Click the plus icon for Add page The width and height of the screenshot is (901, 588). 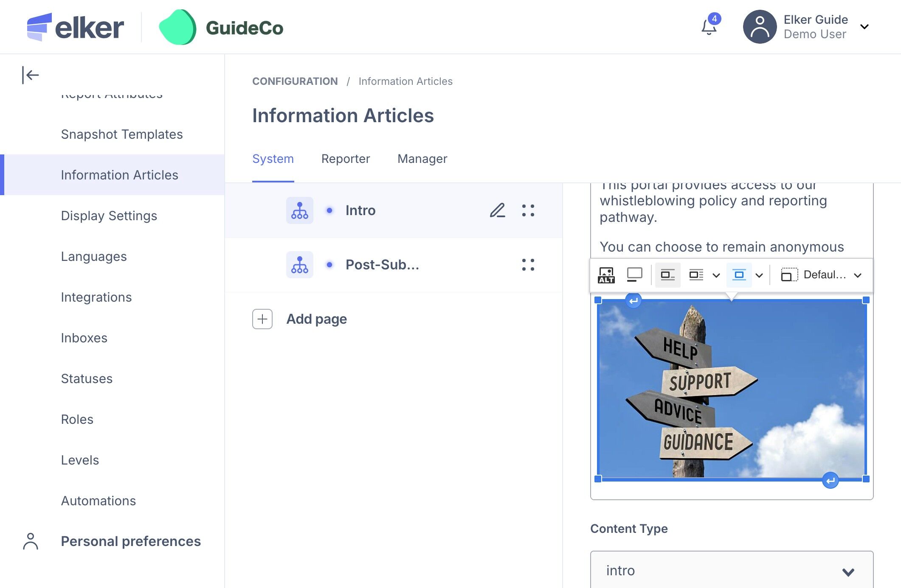click(x=262, y=319)
